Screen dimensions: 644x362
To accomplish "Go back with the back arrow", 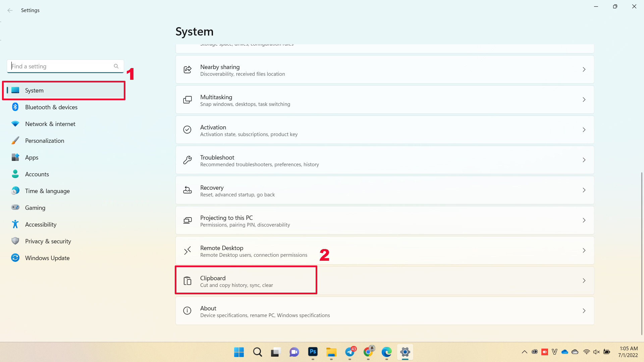I will click(x=10, y=10).
